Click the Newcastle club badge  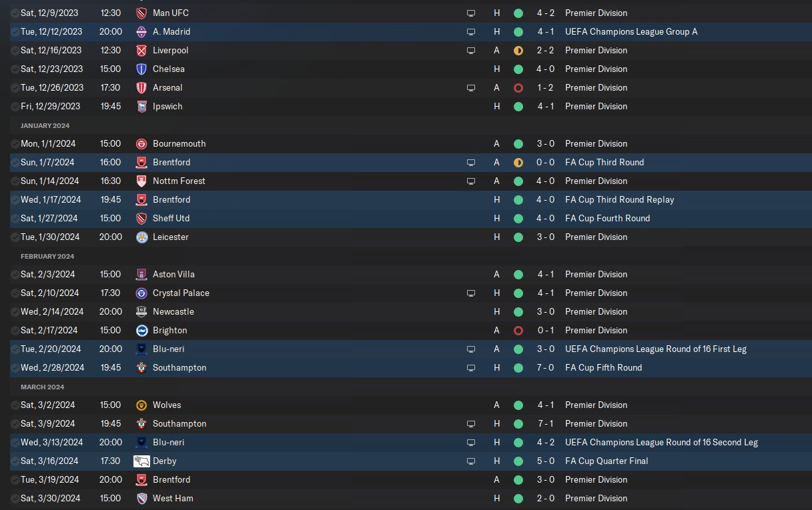(141, 311)
